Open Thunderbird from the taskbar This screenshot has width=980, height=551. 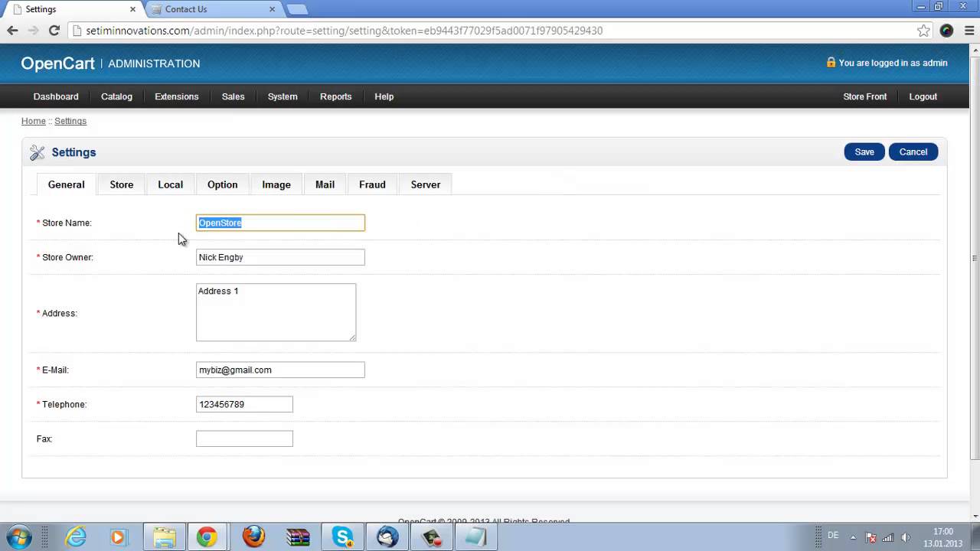coord(387,537)
